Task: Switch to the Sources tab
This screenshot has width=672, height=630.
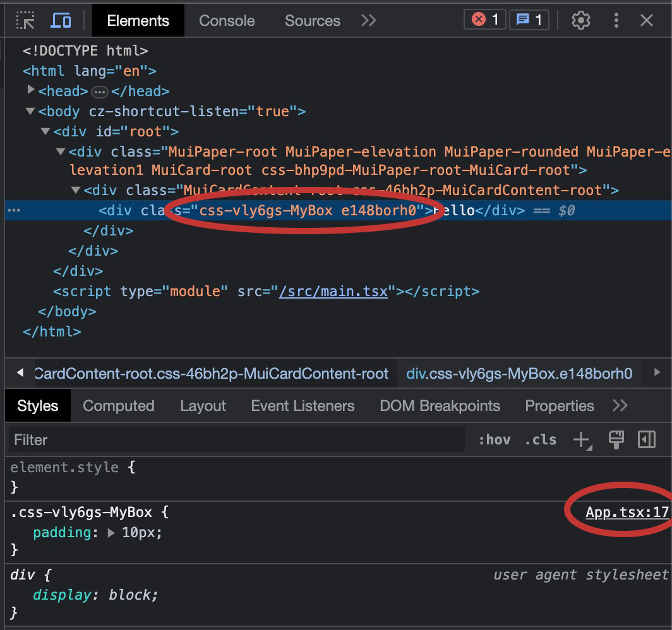Action: (x=313, y=21)
